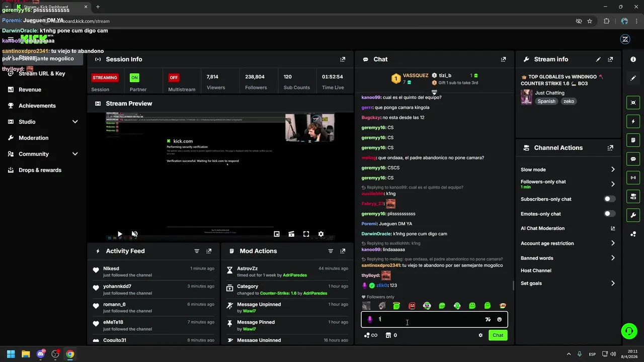Toggle Subscribers-only chat switch
The width and height of the screenshot is (644, 362).
point(609,199)
